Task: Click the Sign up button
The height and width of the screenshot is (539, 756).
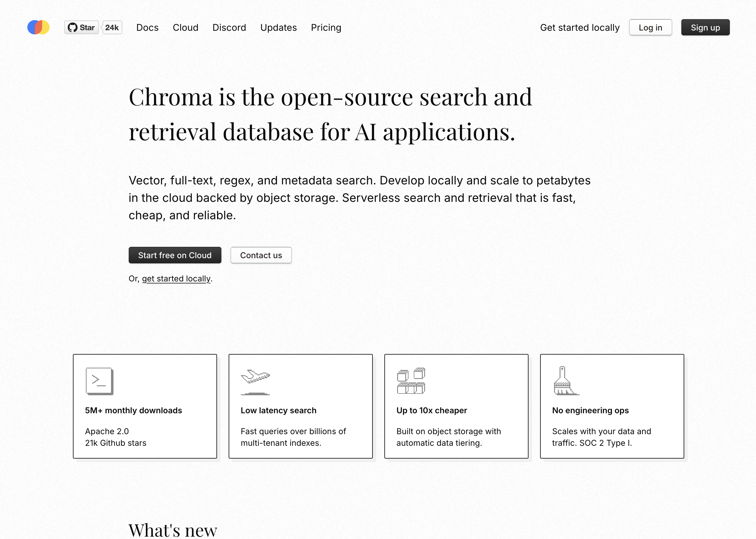Action: 705,28
